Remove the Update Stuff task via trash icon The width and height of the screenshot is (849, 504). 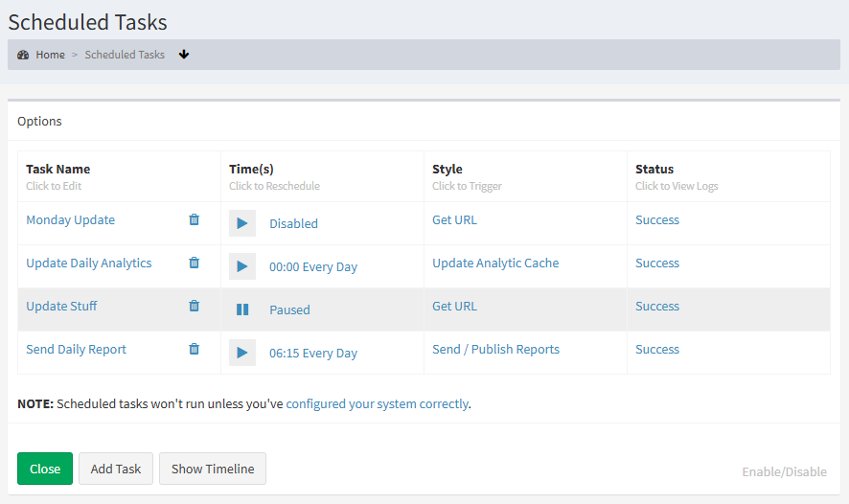coord(195,306)
